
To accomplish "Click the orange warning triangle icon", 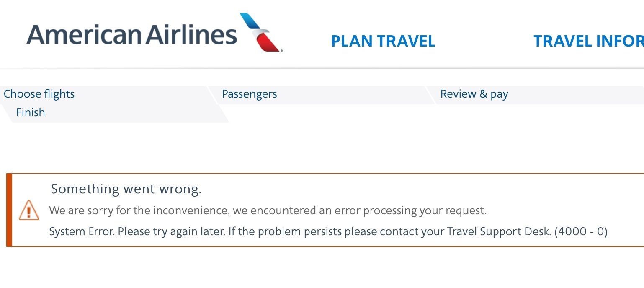I will (x=29, y=210).
